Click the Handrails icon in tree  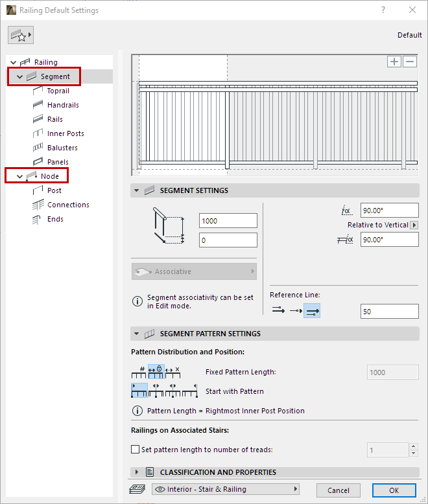click(x=38, y=105)
